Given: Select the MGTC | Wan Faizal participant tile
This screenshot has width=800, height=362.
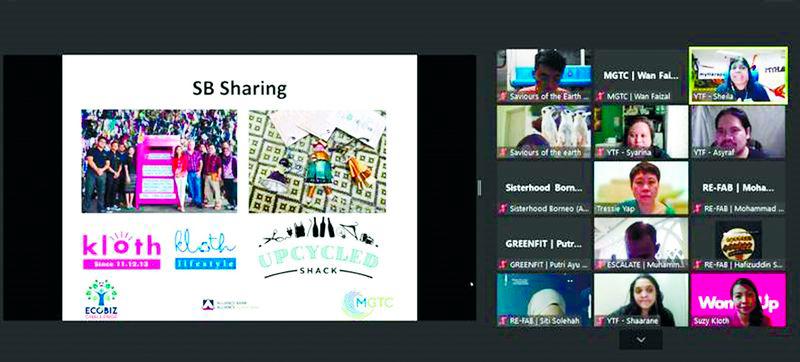Looking at the screenshot, I should pos(641,76).
